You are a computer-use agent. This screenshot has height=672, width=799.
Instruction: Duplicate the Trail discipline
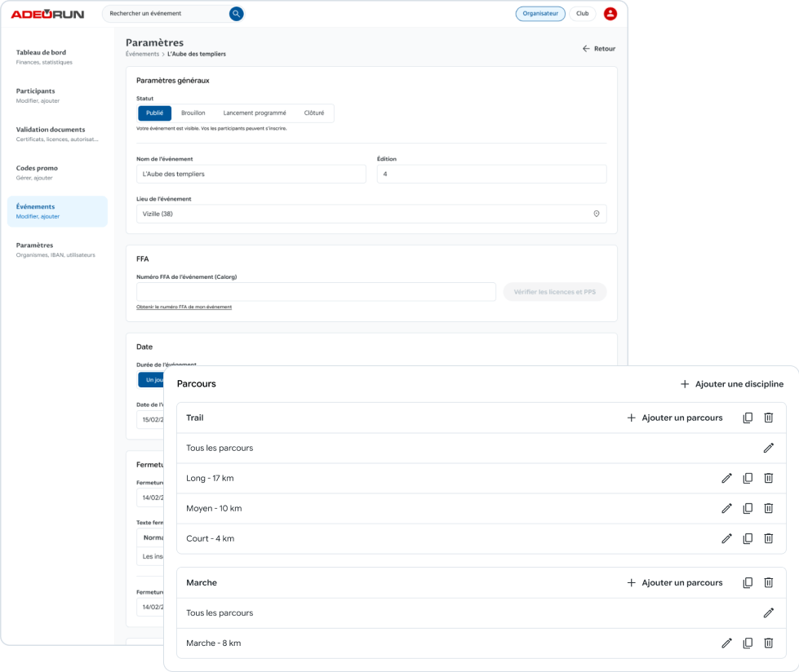pos(748,418)
